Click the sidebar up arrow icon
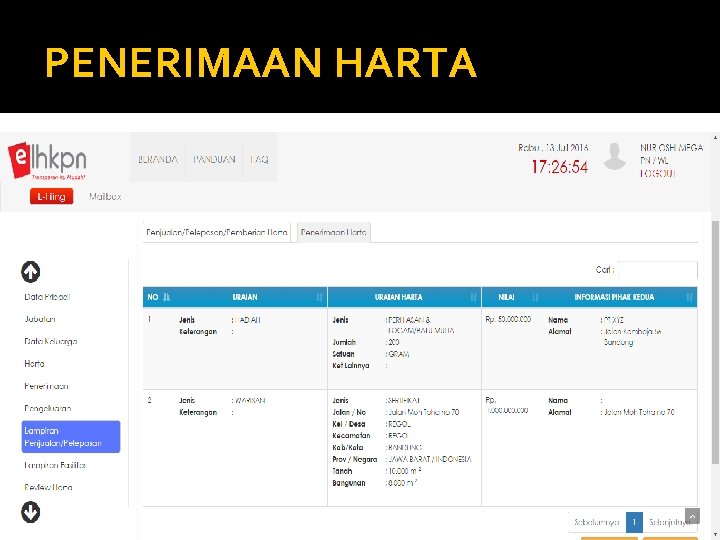Screen dimensions: 720x540 (30, 271)
